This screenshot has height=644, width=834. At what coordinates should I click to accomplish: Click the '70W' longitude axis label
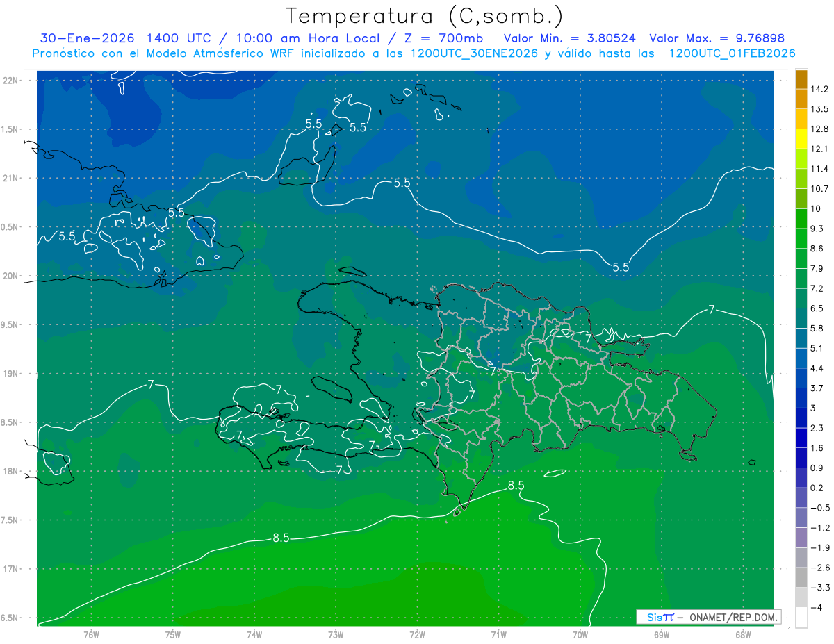[580, 635]
